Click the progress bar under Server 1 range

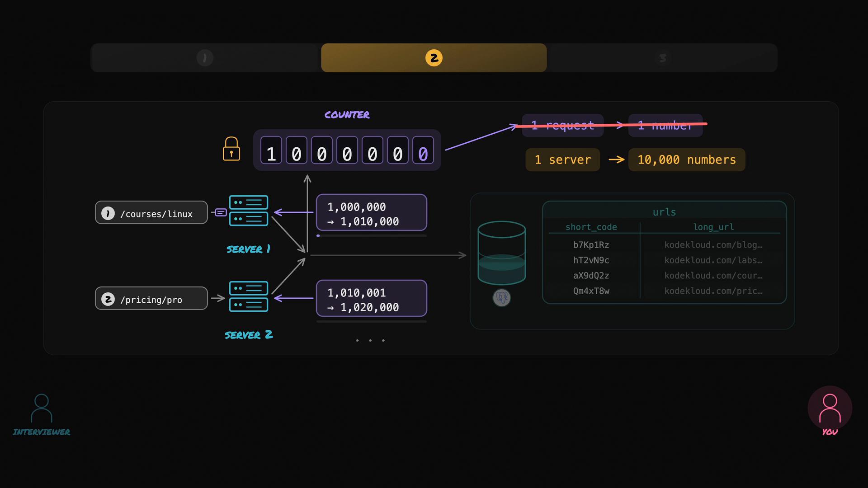(x=372, y=235)
